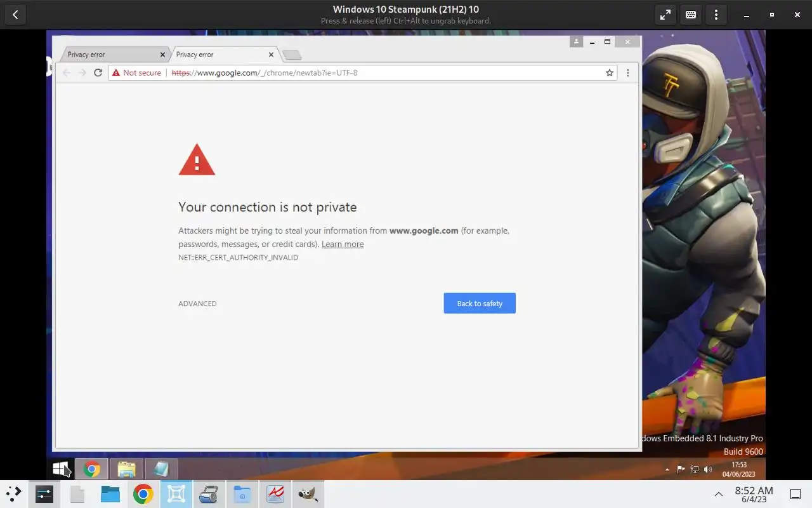Open the guest Windows Start menu
812x508 pixels.
pos(60,469)
